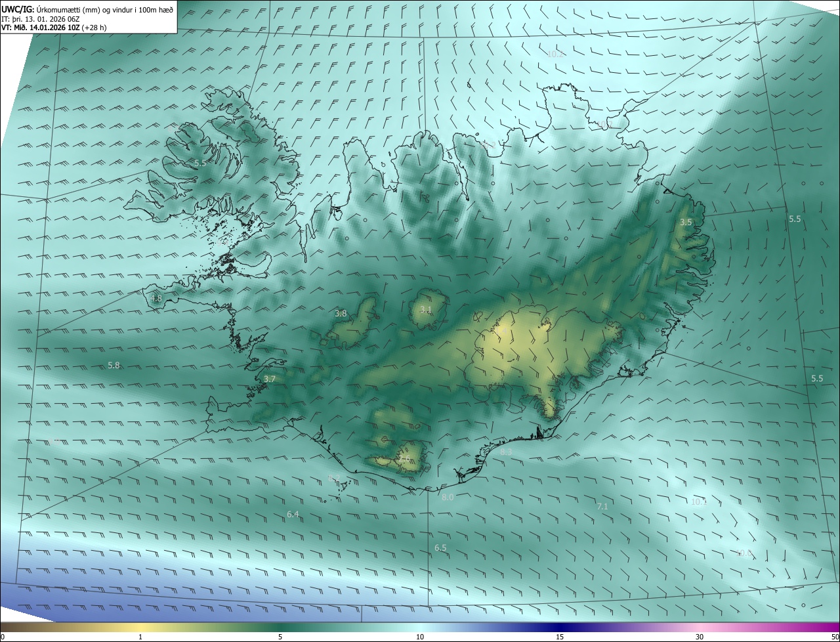Select the 6.4 value label
Viewport: 840px width, 642px height.
(293, 514)
